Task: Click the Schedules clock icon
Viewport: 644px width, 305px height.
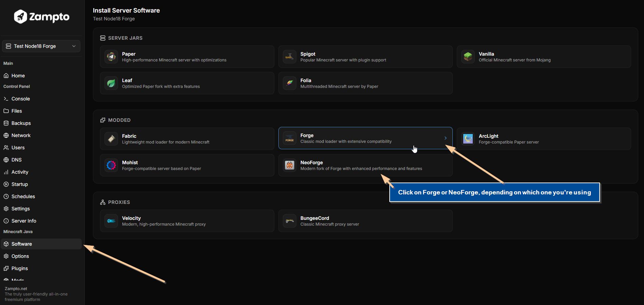Action: [x=6, y=196]
